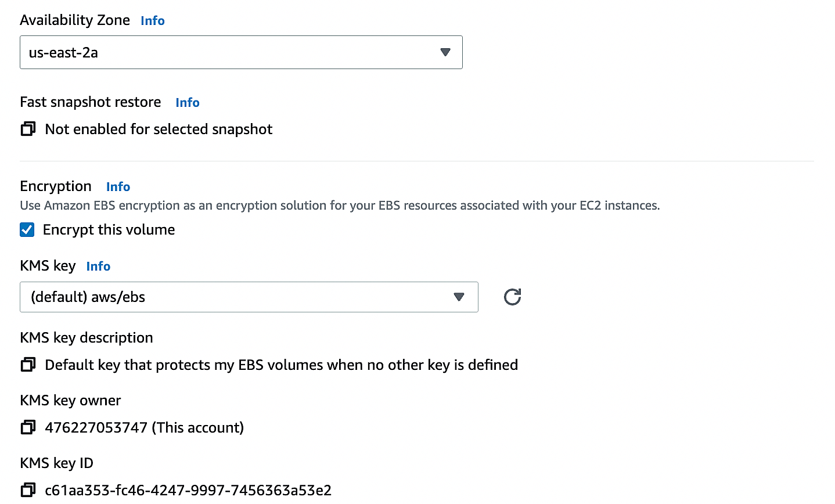Click the Availability Zone dropdown arrow

445,52
